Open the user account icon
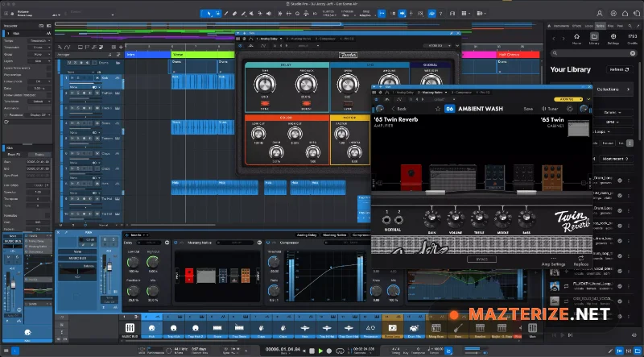The image size is (644, 357). (x=600, y=14)
